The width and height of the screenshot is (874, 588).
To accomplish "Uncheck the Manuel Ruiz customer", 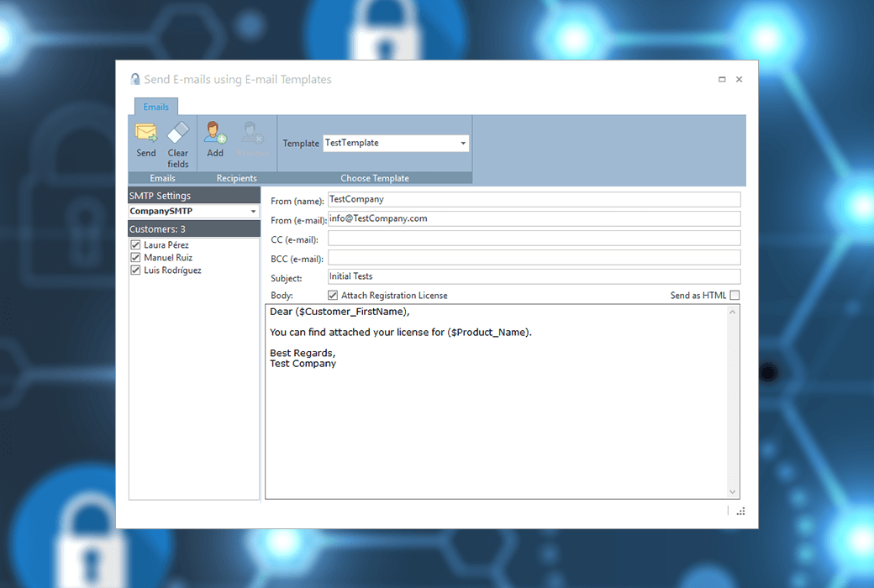I will click(x=135, y=258).
